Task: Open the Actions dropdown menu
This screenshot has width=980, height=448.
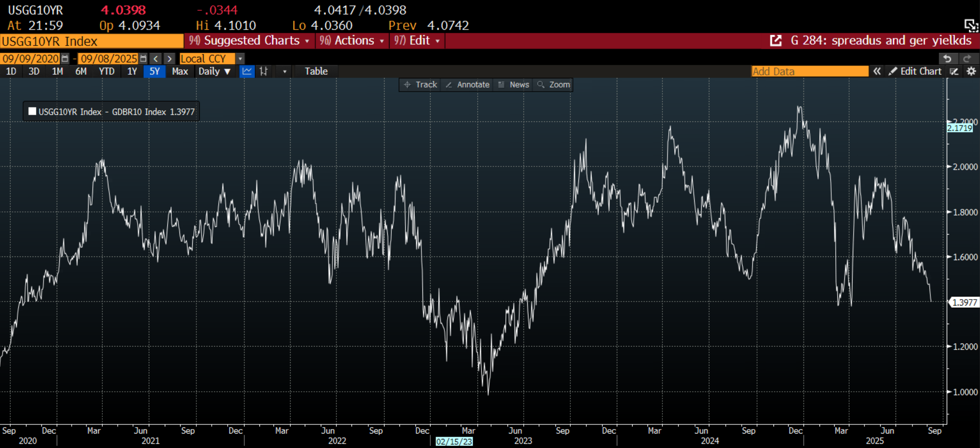Action: (351, 40)
